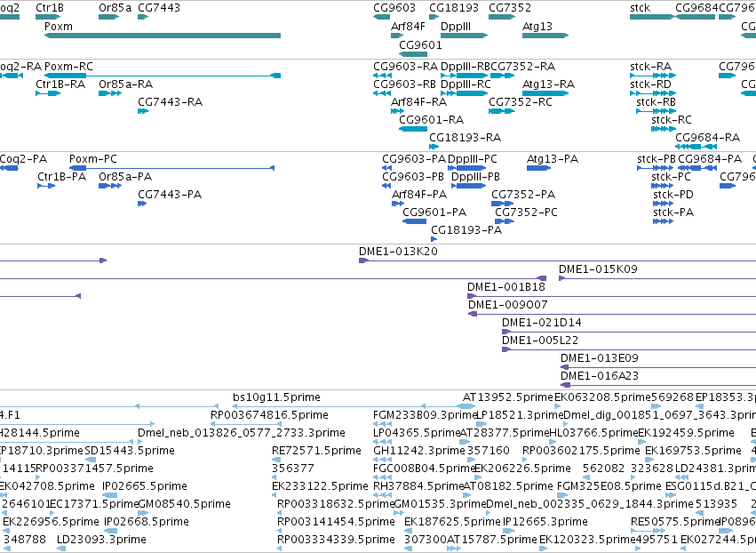This screenshot has width=756, height=553.
Task: Click the DME1-013E09 BAC clone
Action: pos(658,367)
